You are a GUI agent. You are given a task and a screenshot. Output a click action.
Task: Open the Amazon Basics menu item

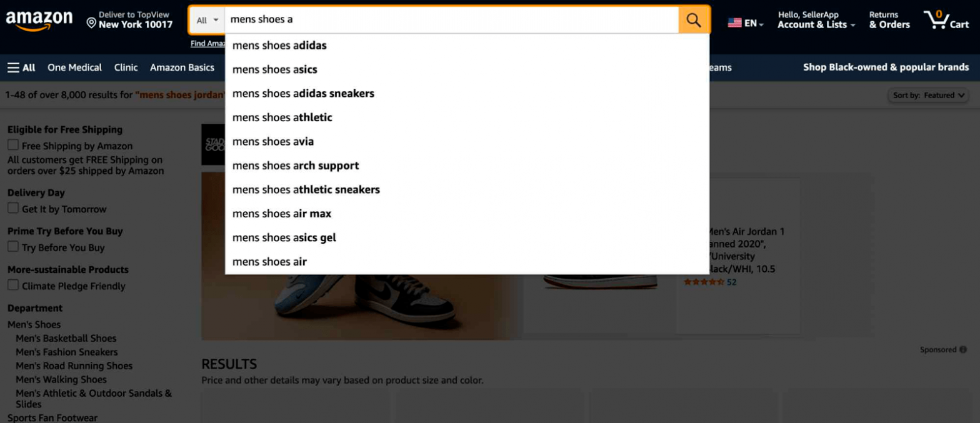tap(182, 67)
